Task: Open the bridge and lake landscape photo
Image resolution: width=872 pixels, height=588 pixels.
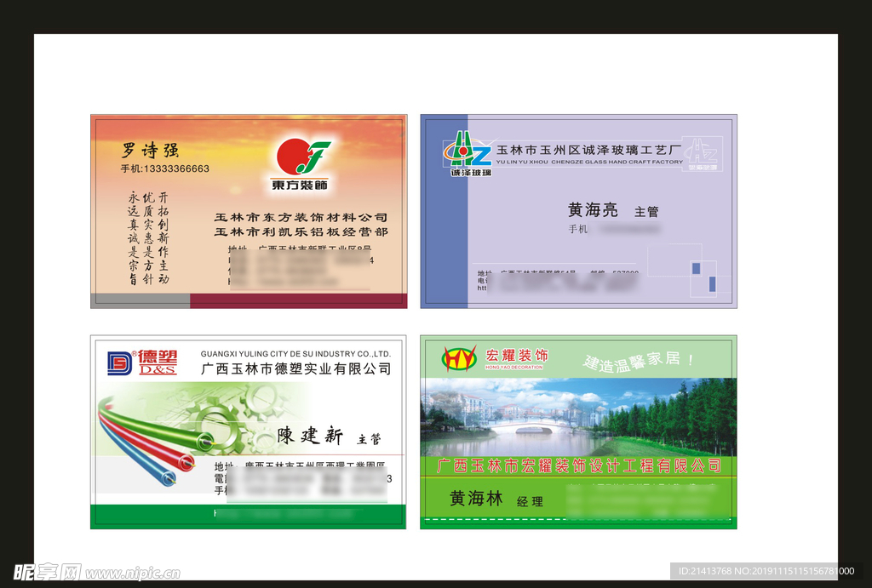Action: point(577,417)
